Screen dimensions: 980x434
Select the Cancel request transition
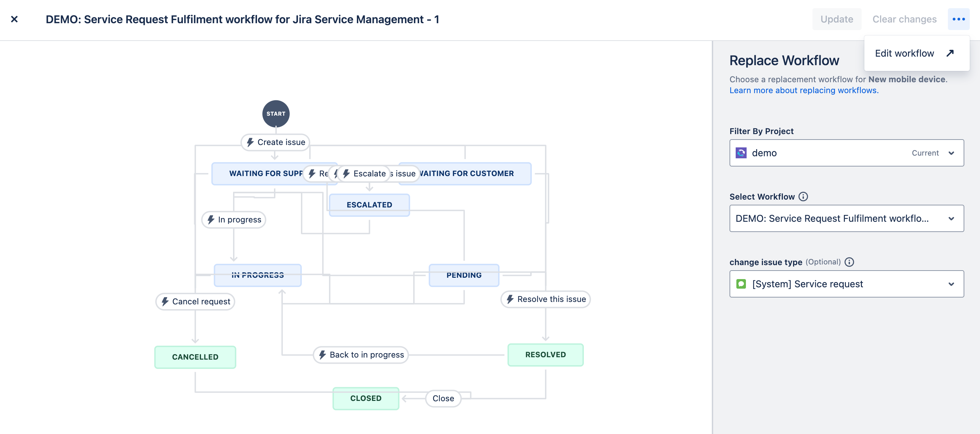pos(195,302)
